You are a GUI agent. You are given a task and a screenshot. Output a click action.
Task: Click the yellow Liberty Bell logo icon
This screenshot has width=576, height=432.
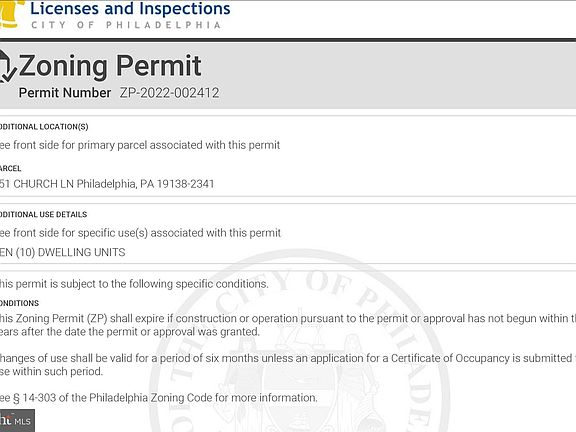tap(11, 14)
